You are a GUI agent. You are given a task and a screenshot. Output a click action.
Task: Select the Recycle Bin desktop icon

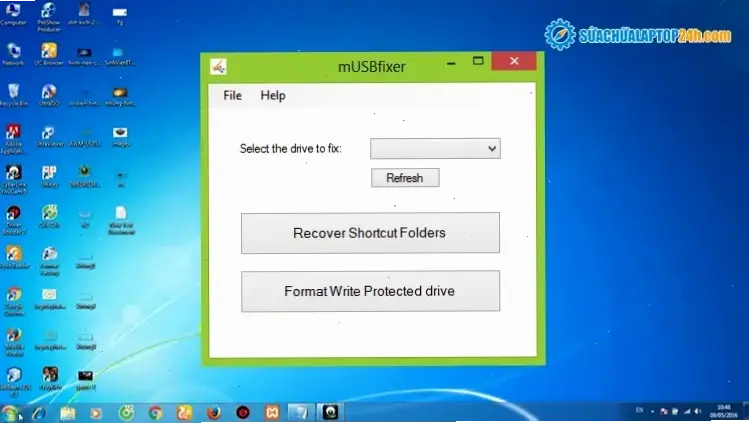[14, 95]
